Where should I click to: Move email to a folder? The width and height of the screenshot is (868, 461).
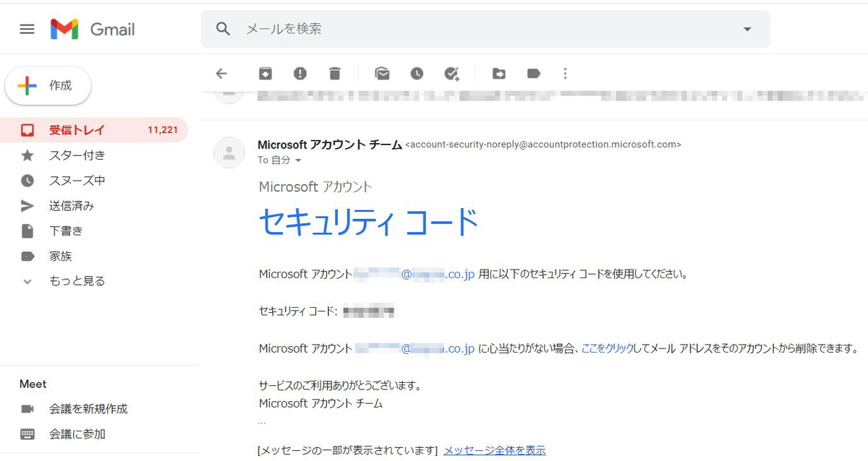point(499,73)
